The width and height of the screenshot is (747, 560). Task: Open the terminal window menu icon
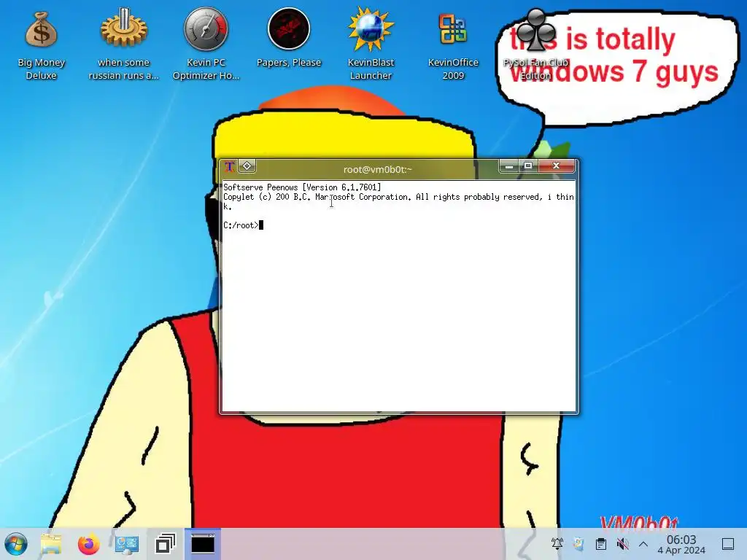pos(229,167)
